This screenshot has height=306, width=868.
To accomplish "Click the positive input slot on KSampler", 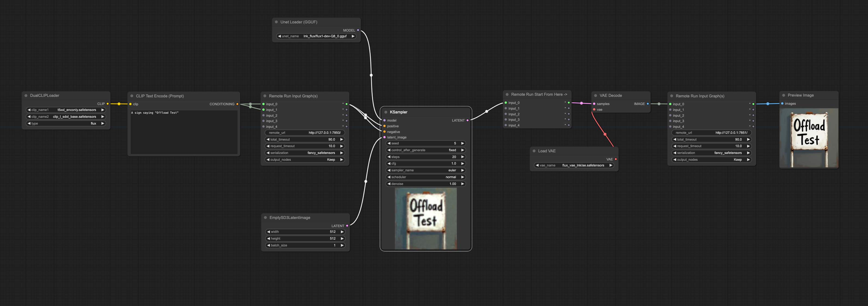I will pos(385,126).
